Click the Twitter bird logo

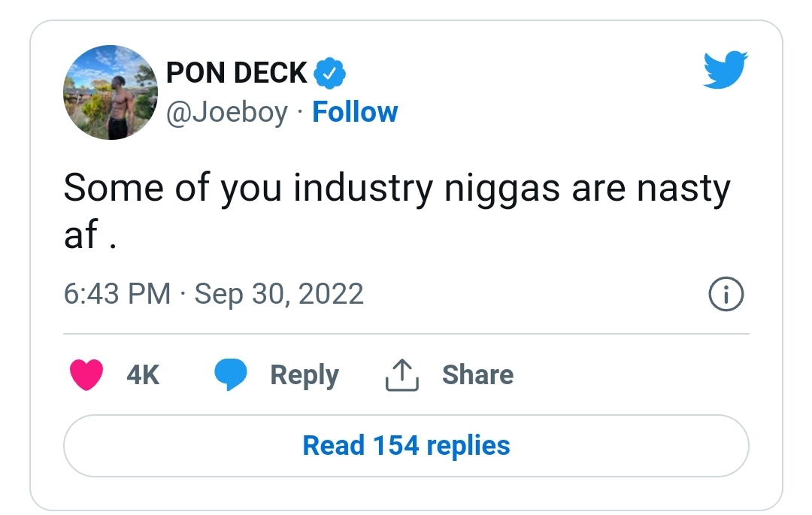click(x=725, y=69)
